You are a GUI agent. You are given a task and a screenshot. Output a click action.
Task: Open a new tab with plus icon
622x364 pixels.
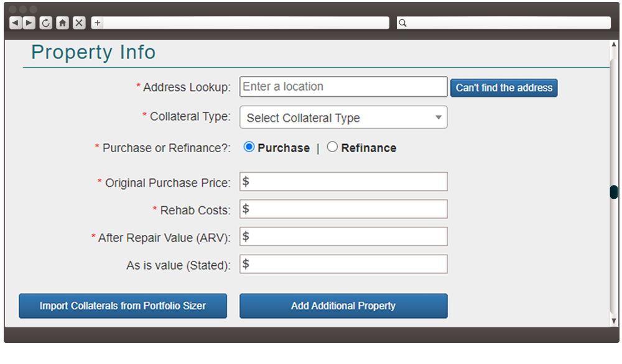[97, 23]
